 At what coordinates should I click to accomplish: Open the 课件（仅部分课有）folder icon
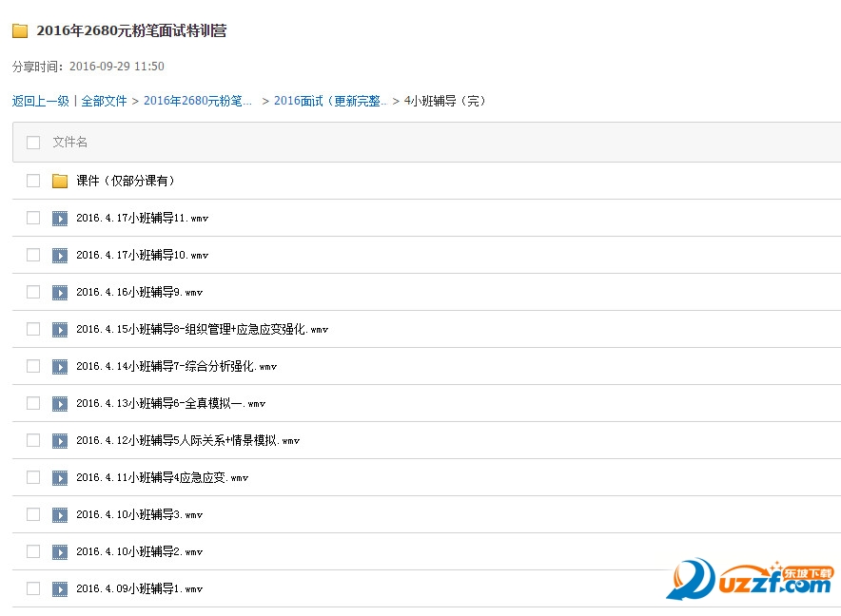60,181
